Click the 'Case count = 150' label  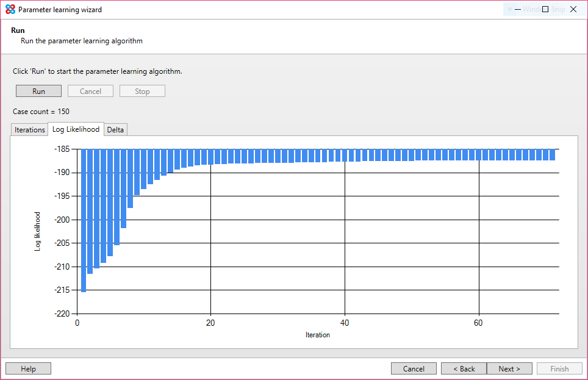click(x=41, y=111)
